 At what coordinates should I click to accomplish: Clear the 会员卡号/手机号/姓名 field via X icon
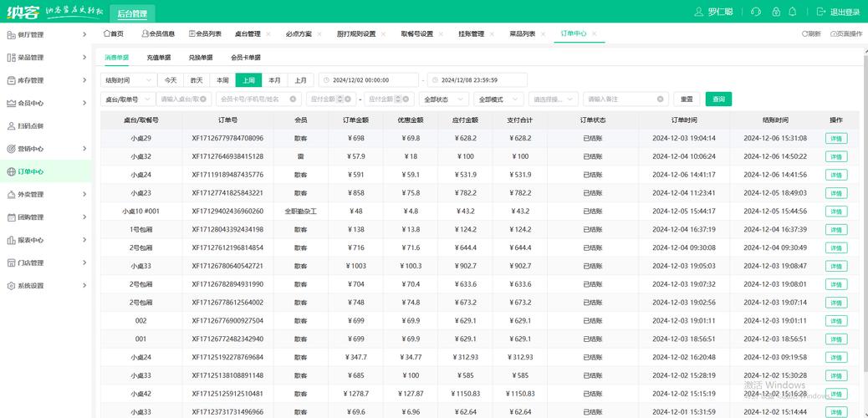[293, 99]
